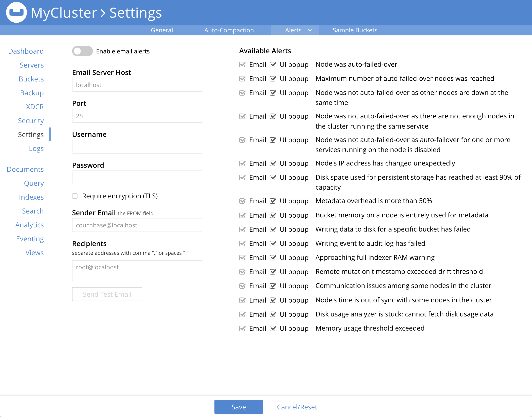Toggle Email for Node was auto-failed-over

tap(242, 65)
